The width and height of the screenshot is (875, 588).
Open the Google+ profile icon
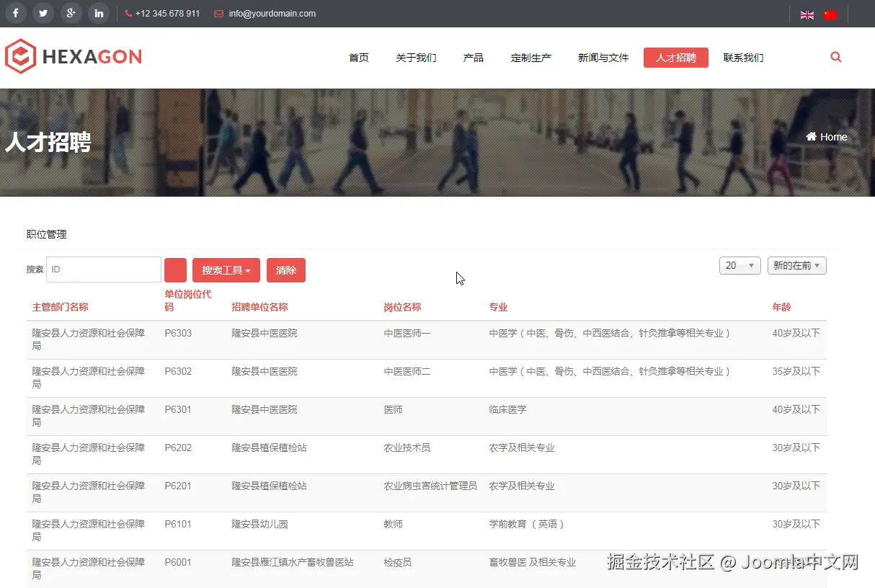click(71, 13)
